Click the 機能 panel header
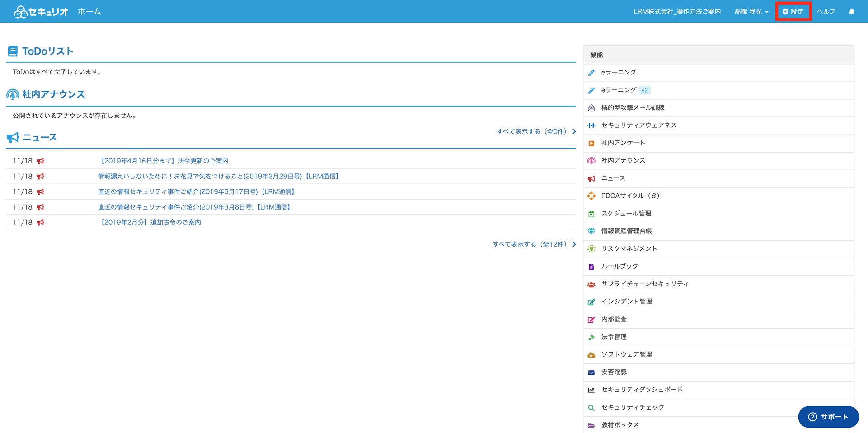Image resolution: width=868 pixels, height=433 pixels. [x=718, y=55]
